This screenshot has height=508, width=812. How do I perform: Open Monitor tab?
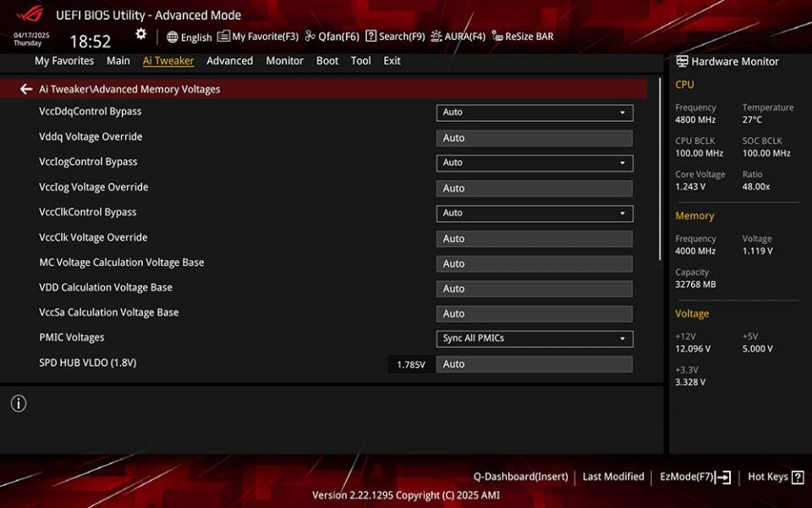284,61
